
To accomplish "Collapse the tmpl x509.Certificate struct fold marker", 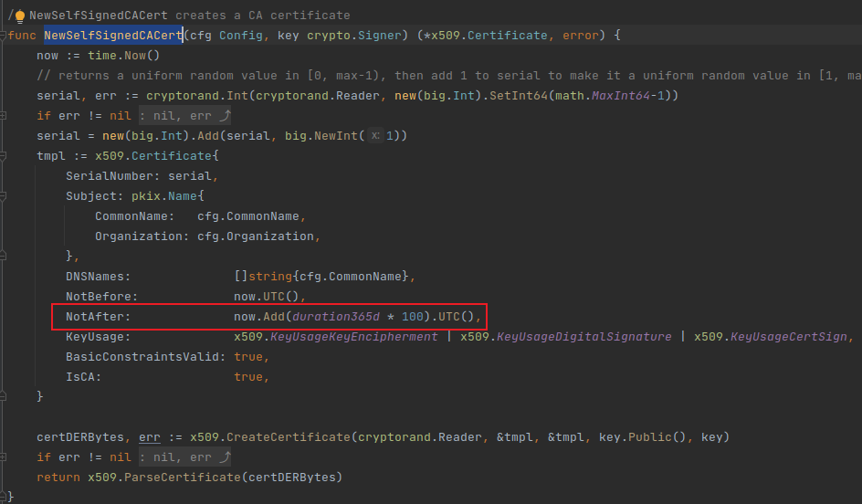I will click(5, 156).
